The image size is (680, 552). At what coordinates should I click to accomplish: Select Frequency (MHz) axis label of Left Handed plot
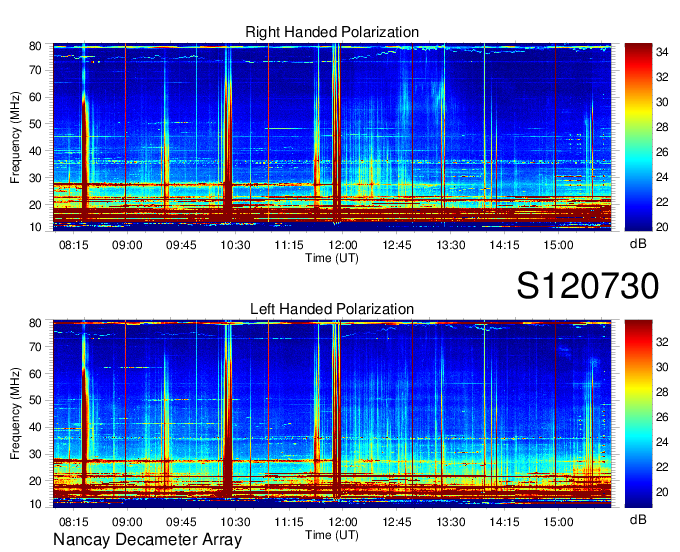pos(15,414)
